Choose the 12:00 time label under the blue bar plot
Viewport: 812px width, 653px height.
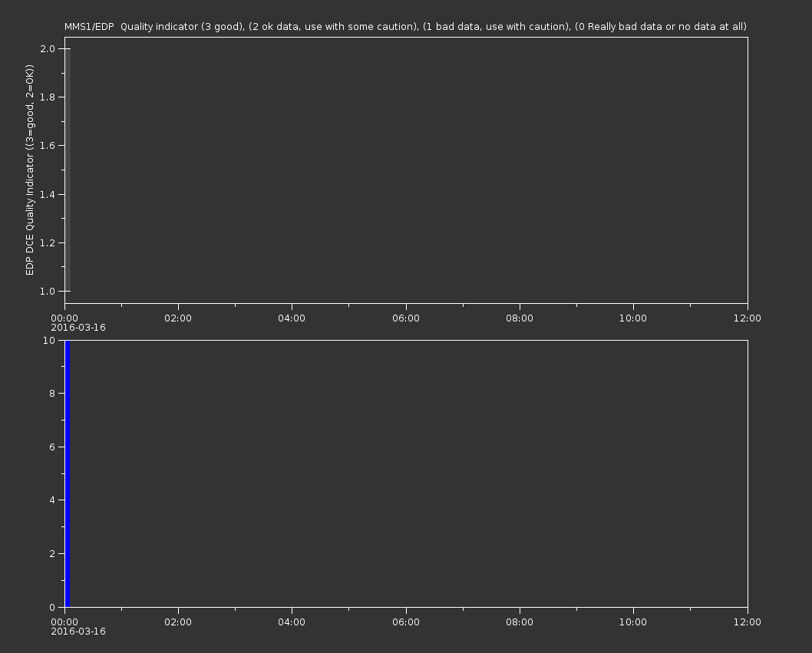[x=748, y=622]
